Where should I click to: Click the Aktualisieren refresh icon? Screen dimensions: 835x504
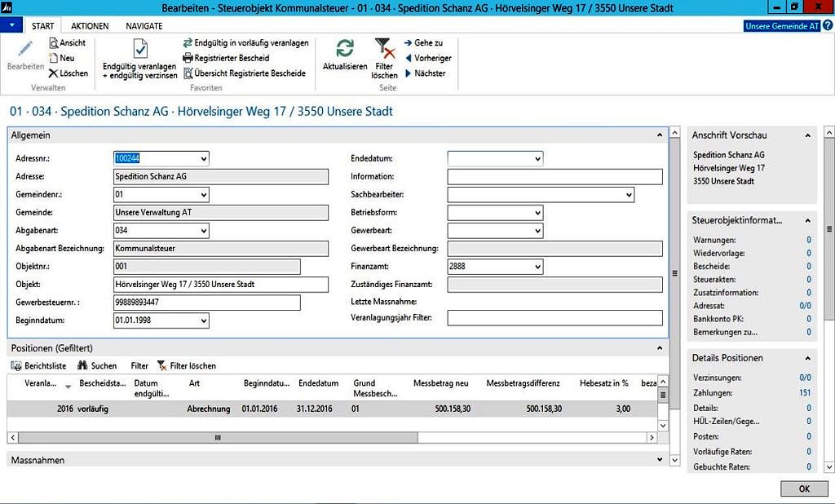[345, 49]
